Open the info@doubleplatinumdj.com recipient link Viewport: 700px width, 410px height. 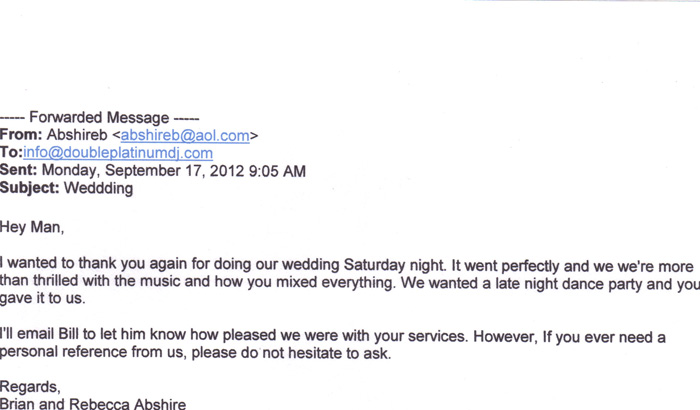[x=118, y=152]
